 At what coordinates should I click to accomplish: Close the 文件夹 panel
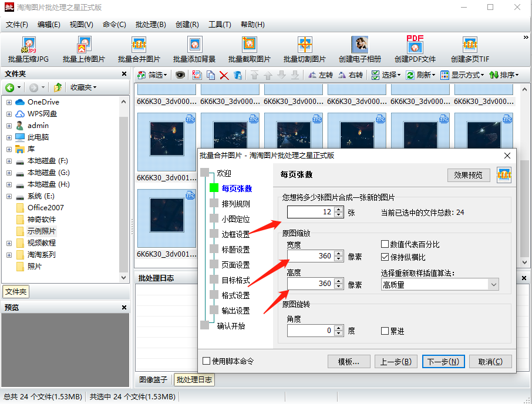tap(124, 73)
